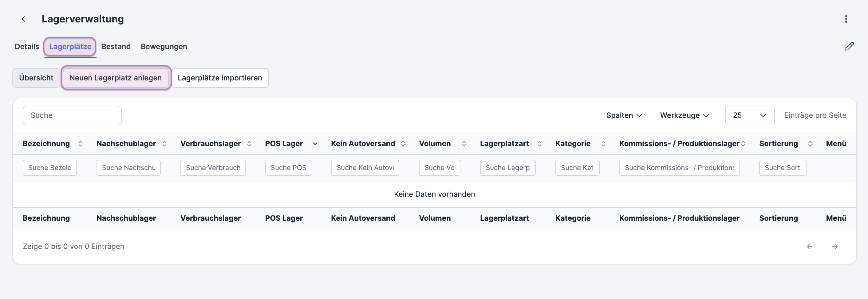868x299 pixels.
Task: Click the Suche Lagerplatzart filter field
Action: (x=507, y=168)
